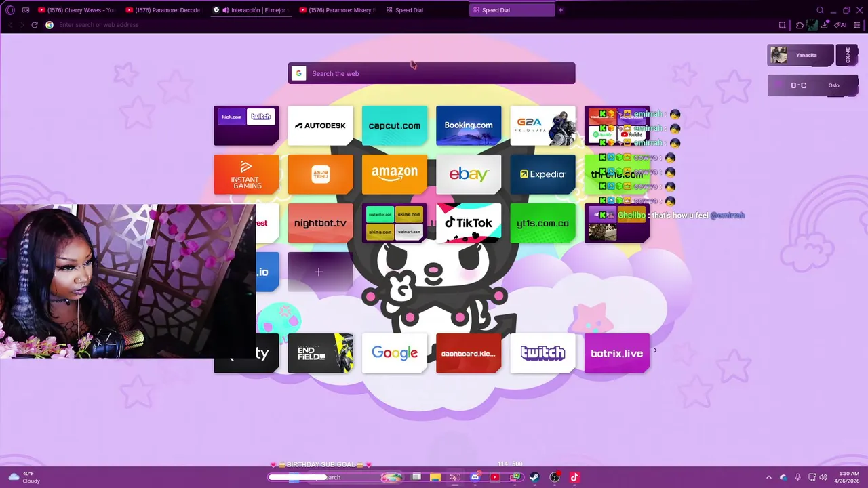The height and width of the screenshot is (488, 868).
Task: Open the twitch suggestion tile
Action: tap(542, 353)
